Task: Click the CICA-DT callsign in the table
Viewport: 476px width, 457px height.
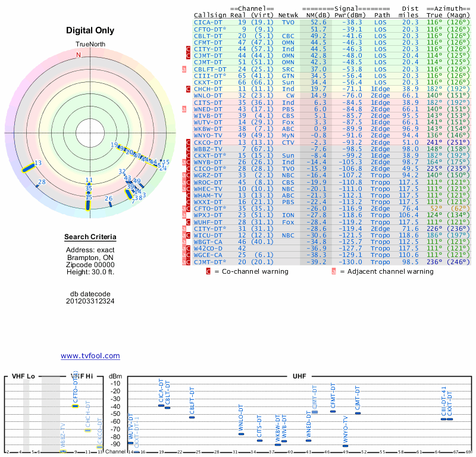Action: tap(208, 22)
